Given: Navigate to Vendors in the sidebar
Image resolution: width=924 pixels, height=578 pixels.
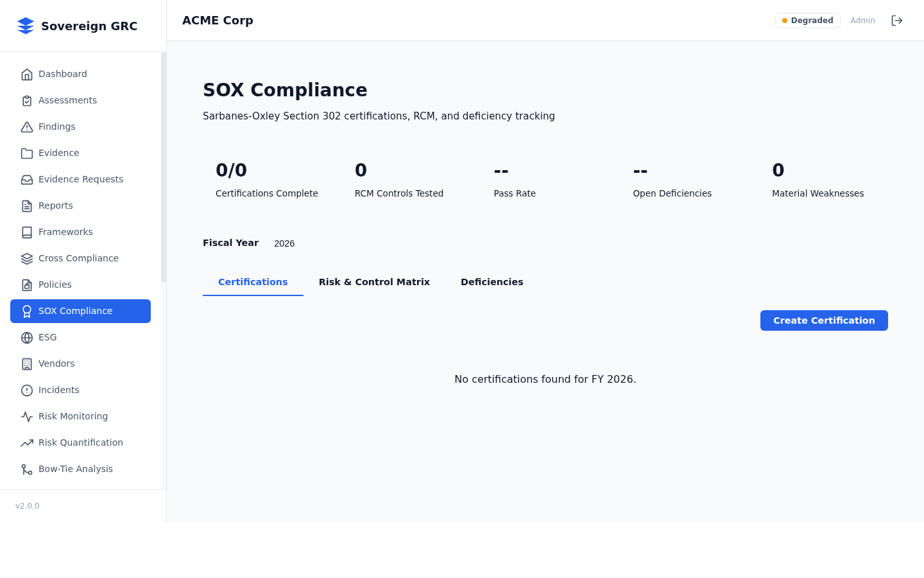Looking at the screenshot, I should pyautogui.click(x=56, y=363).
